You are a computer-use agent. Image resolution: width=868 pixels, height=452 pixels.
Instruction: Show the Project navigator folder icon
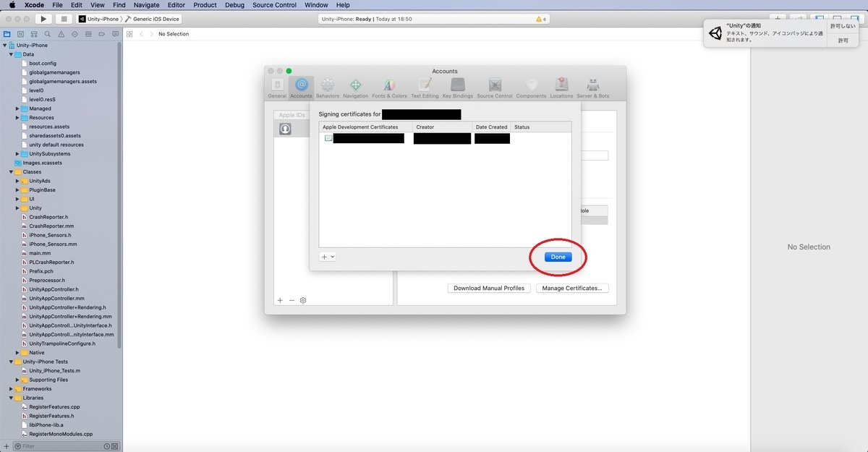(x=7, y=34)
